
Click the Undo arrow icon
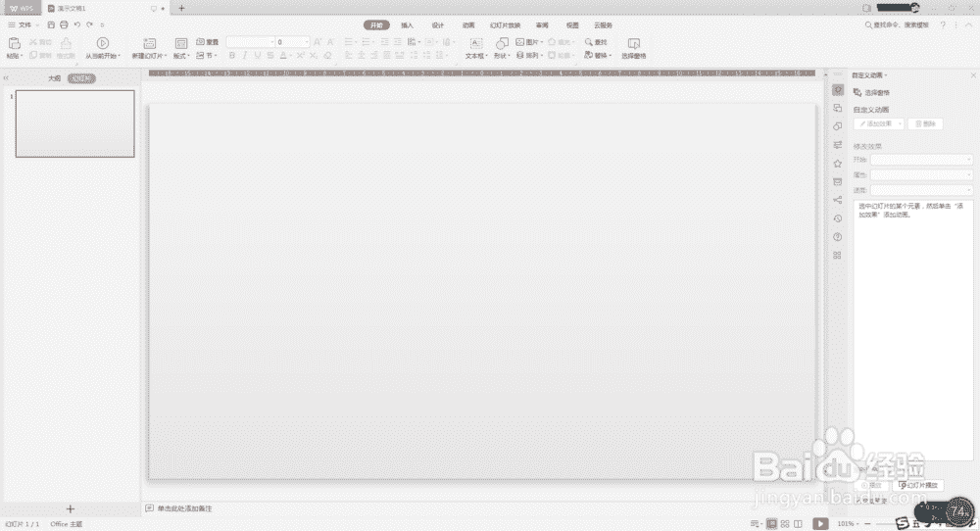pyautogui.click(x=77, y=25)
